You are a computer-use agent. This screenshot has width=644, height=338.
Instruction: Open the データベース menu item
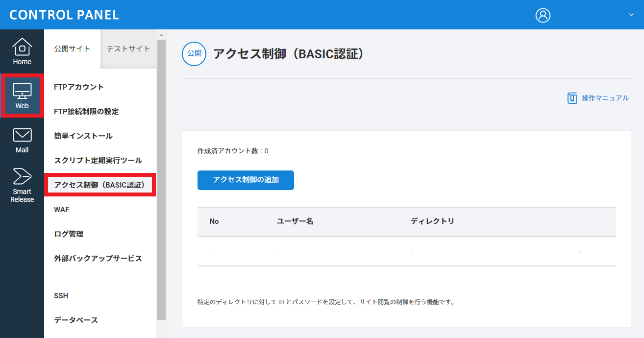[76, 320]
